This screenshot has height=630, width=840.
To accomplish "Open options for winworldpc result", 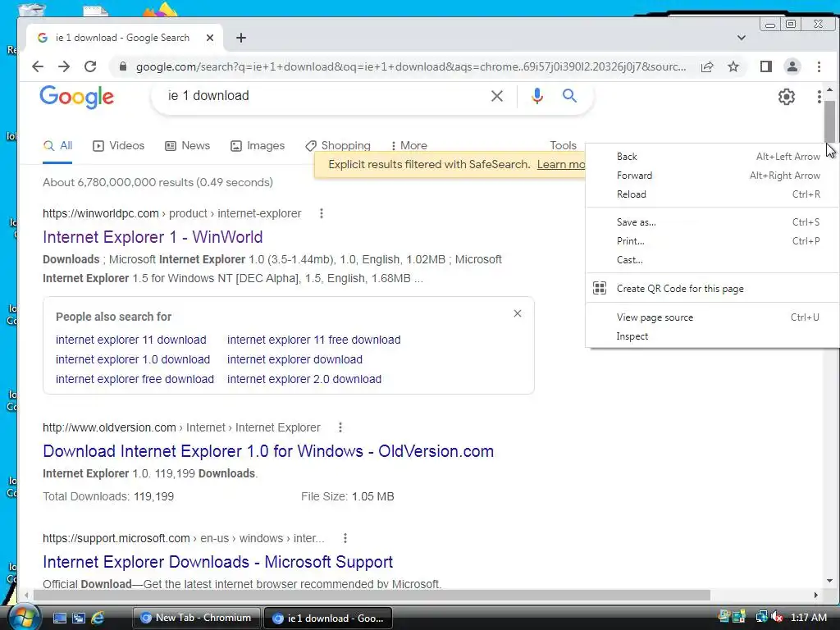I will (322, 213).
